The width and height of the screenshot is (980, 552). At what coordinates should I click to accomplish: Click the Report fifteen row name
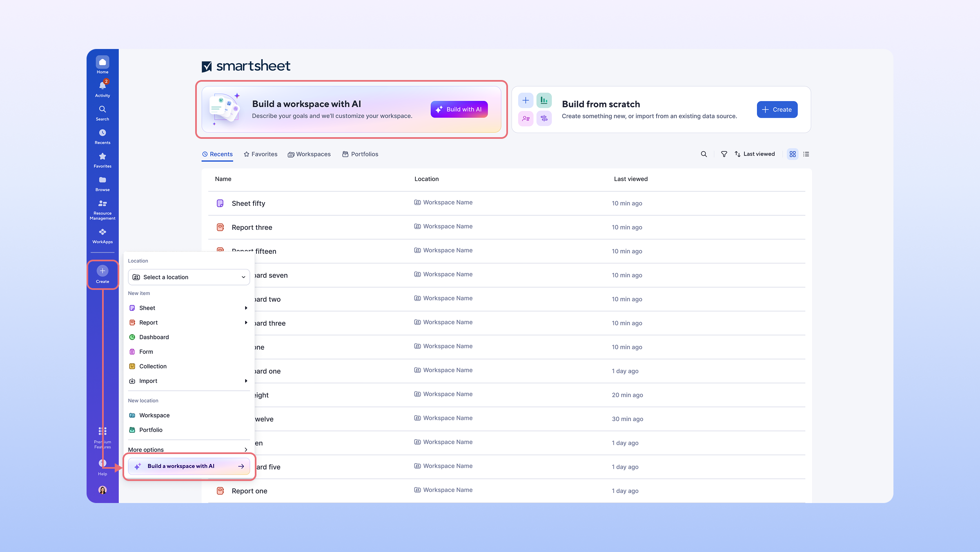pyautogui.click(x=254, y=251)
